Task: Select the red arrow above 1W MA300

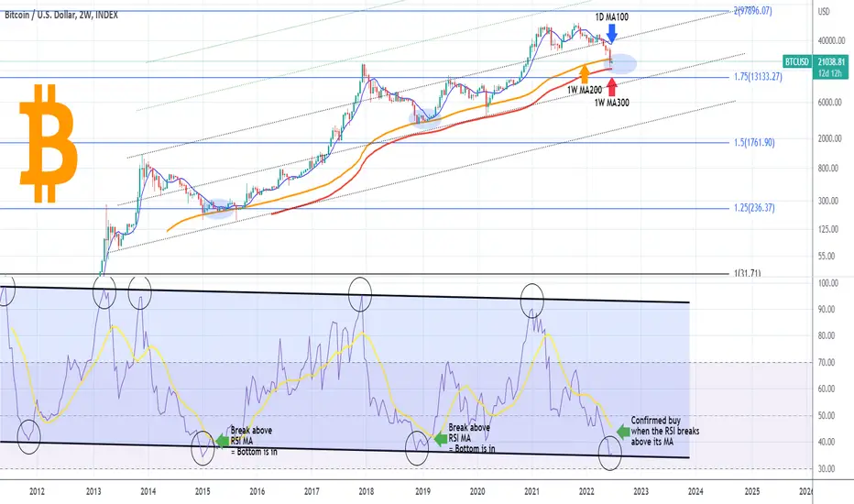Action: click(612, 87)
